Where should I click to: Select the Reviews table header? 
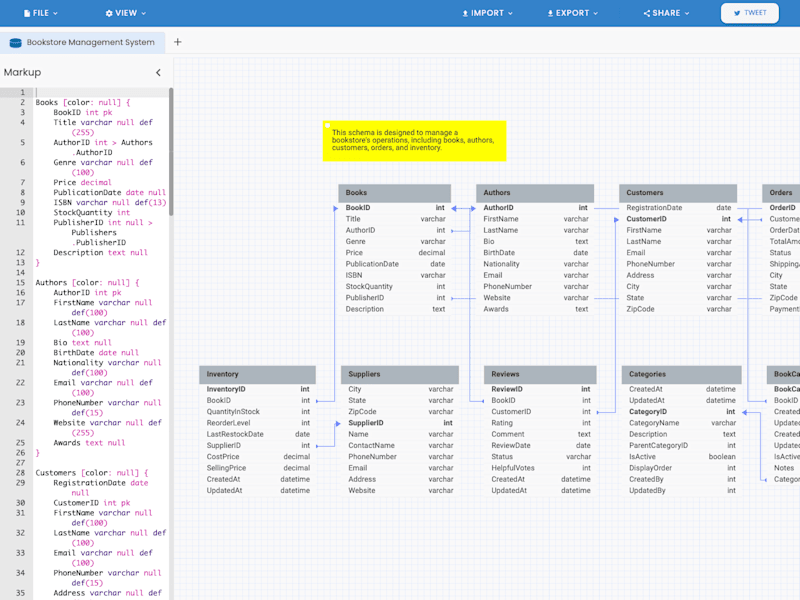click(540, 374)
